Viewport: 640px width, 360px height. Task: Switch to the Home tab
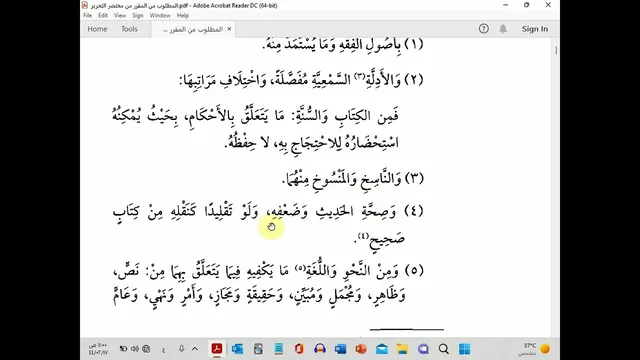[97, 29]
